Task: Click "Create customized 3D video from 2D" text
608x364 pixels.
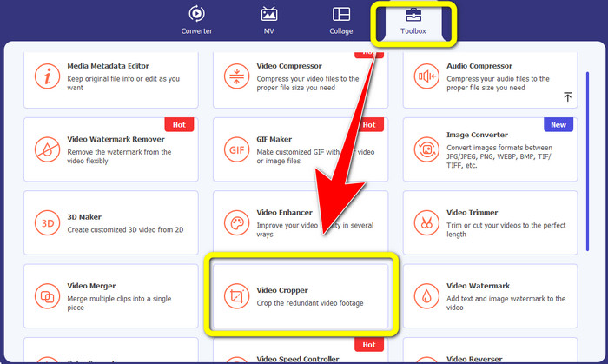Action: [125, 230]
